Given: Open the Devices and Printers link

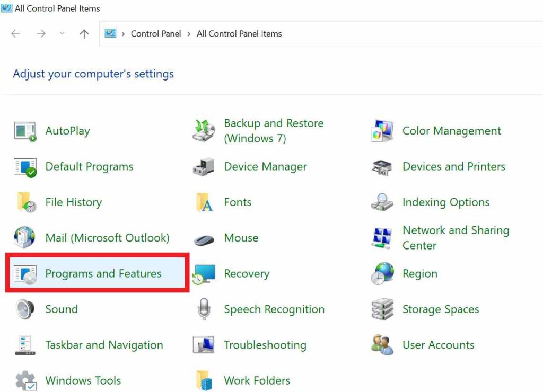Looking at the screenshot, I should click(x=454, y=167).
